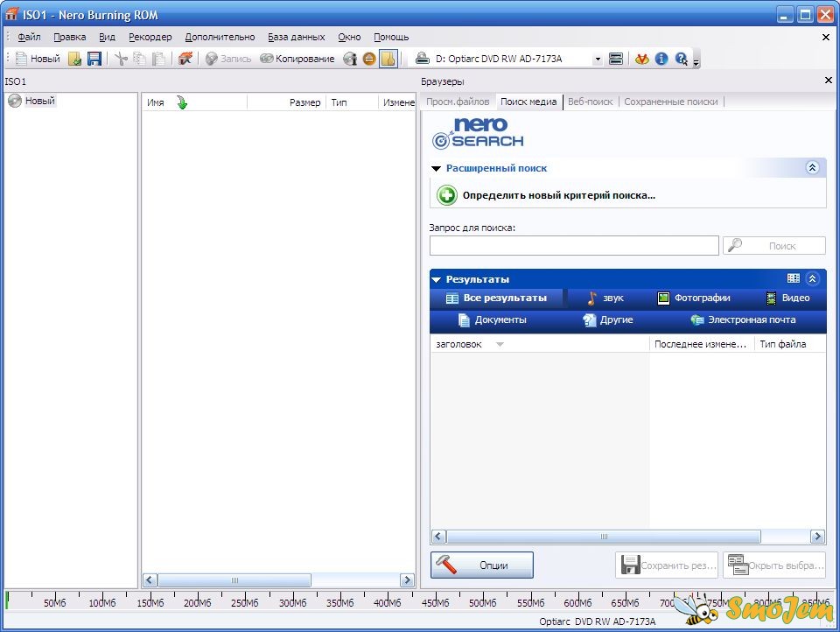
Task: Sort file list by Тип column
Action: click(x=352, y=102)
